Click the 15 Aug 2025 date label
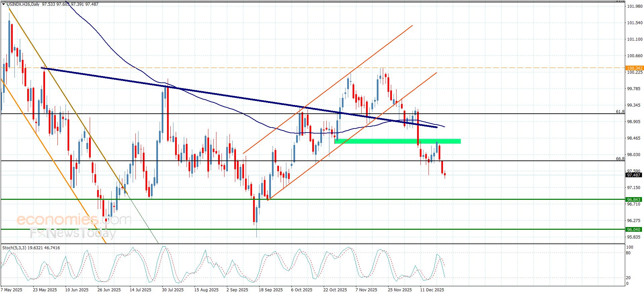Viewport: 644px width, 294px height. click(206, 290)
